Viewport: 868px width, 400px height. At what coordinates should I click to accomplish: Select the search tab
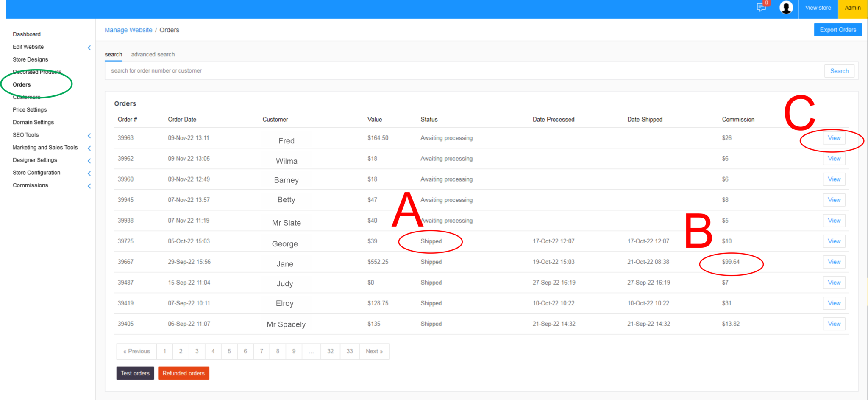pyautogui.click(x=113, y=54)
